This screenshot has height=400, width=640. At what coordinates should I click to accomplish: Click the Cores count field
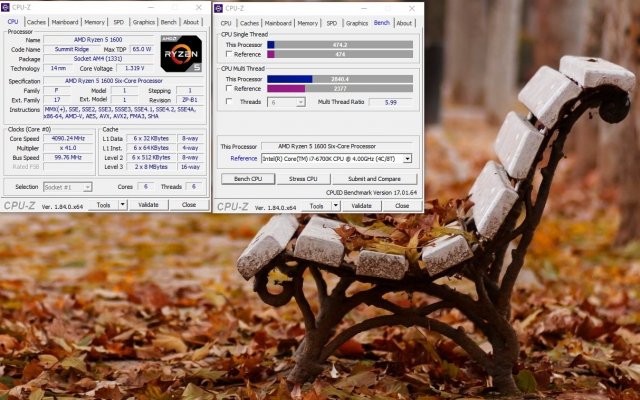(145, 187)
